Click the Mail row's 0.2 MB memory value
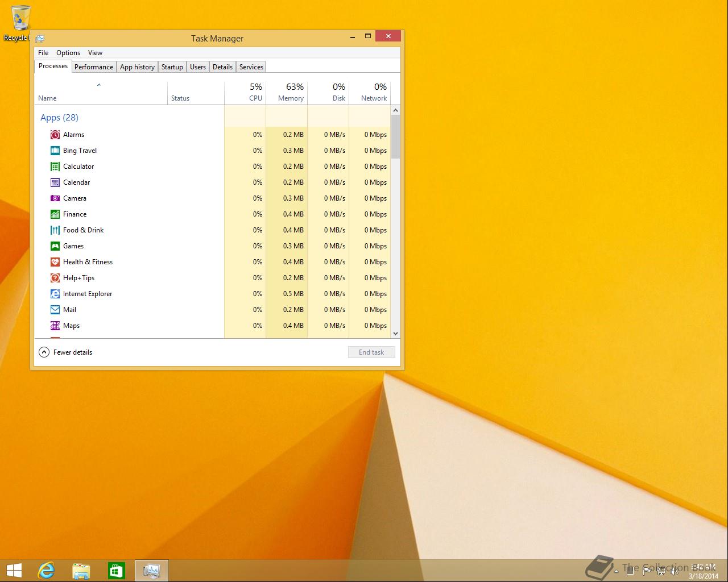 click(x=293, y=310)
